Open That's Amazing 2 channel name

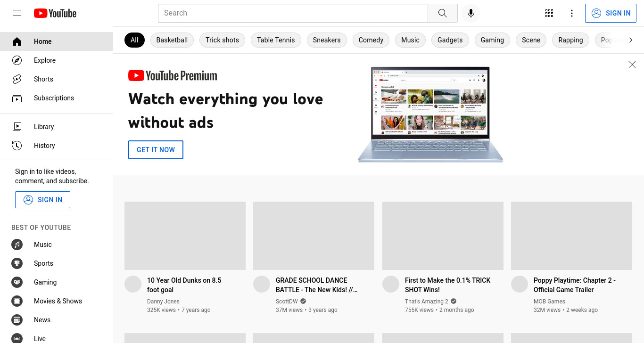pos(426,302)
